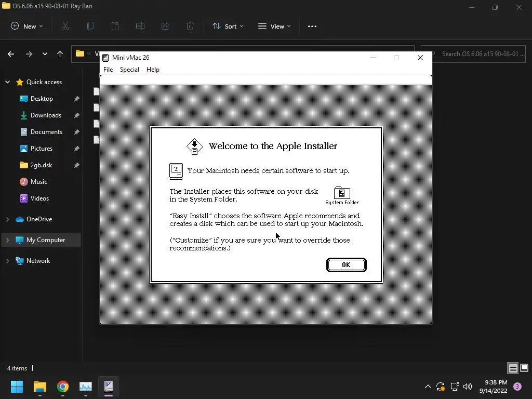Open the clock showing 9:38 PM
Image resolution: width=532 pixels, height=399 pixels.
494,387
